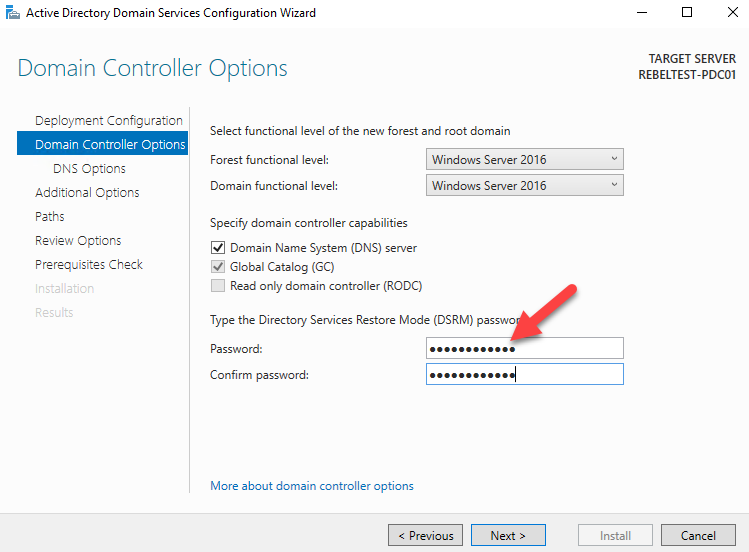This screenshot has height=552, width=749.
Task: Open Forest functional level dropdown
Action: coord(524,159)
